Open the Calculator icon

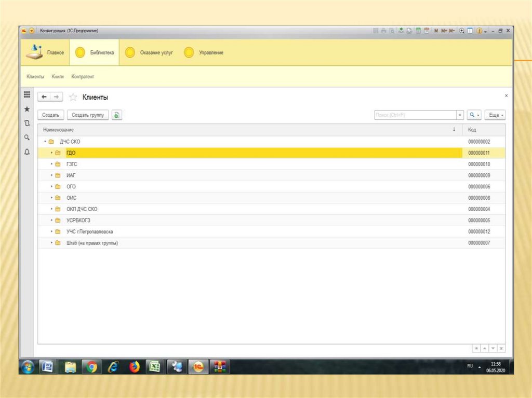[x=418, y=31]
